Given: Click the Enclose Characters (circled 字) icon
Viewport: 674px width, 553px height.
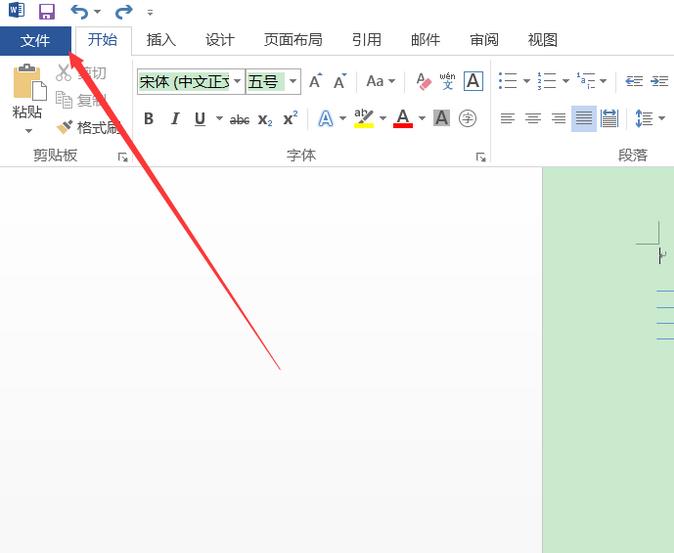Looking at the screenshot, I should 467,119.
